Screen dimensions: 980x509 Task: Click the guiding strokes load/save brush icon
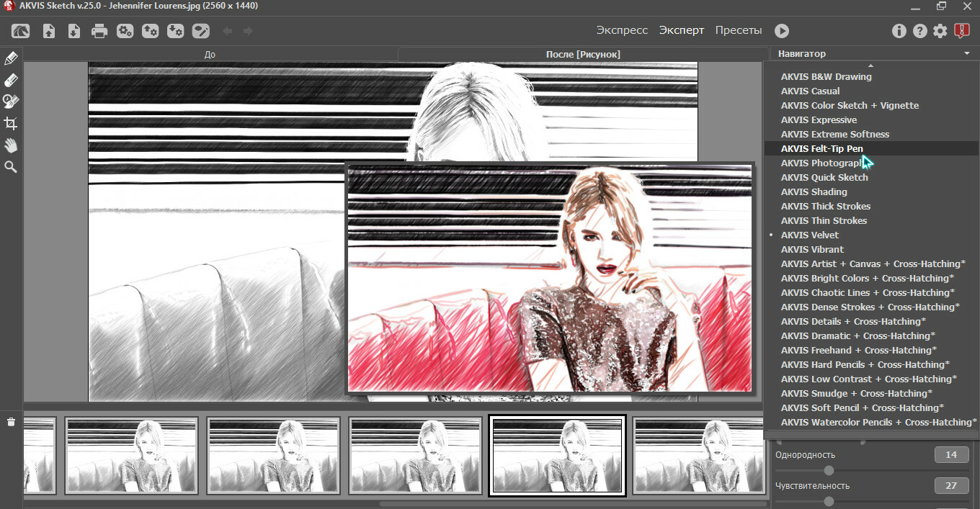click(200, 31)
